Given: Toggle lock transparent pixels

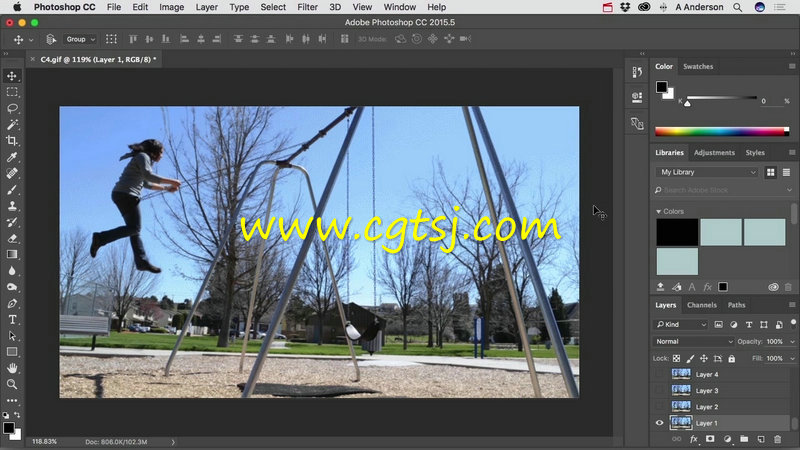Looking at the screenshot, I should pyautogui.click(x=677, y=359).
